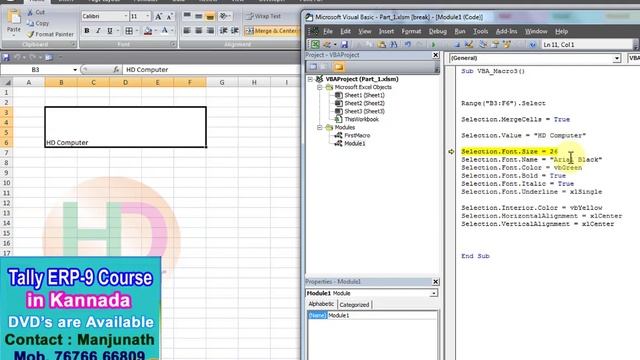Click Fill Color bucket swatch in Excel

(148, 31)
